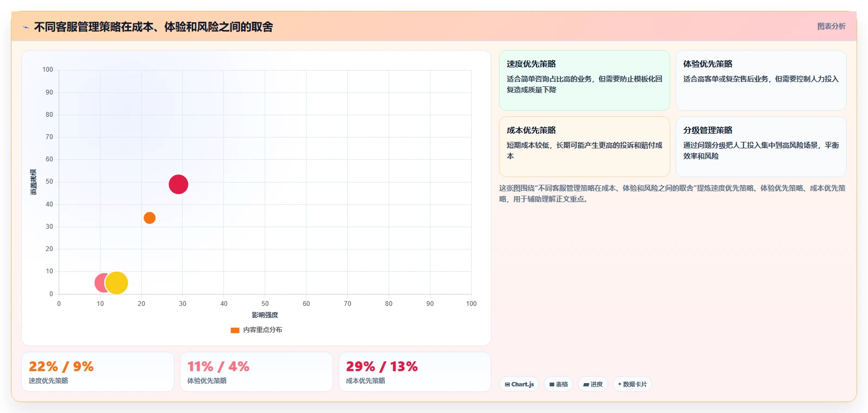Toggle the 内容重点分布 legend orange swatch
The width and height of the screenshot is (868, 413).
click(235, 330)
